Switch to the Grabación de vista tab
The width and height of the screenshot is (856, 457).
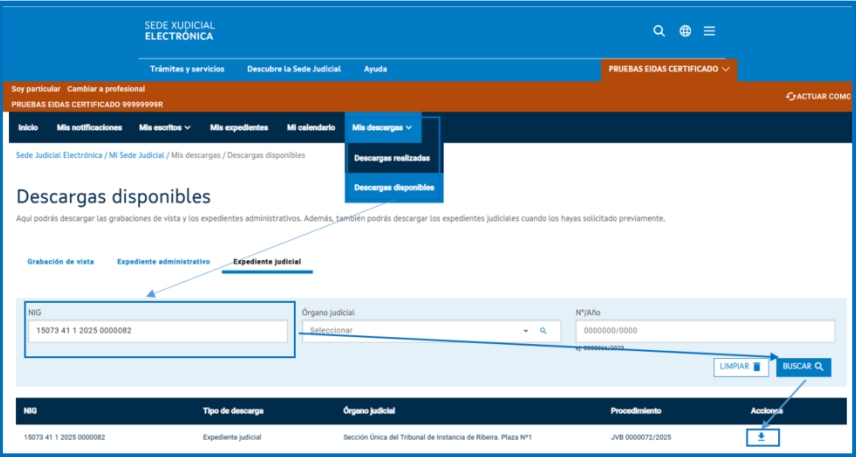click(60, 261)
